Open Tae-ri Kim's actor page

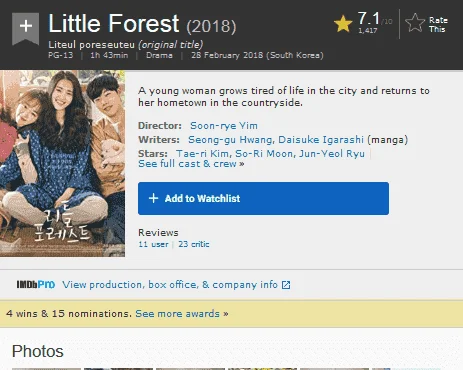pyautogui.click(x=202, y=153)
